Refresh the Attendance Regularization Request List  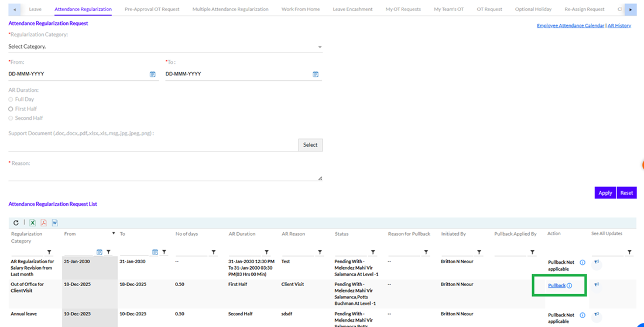16,223
